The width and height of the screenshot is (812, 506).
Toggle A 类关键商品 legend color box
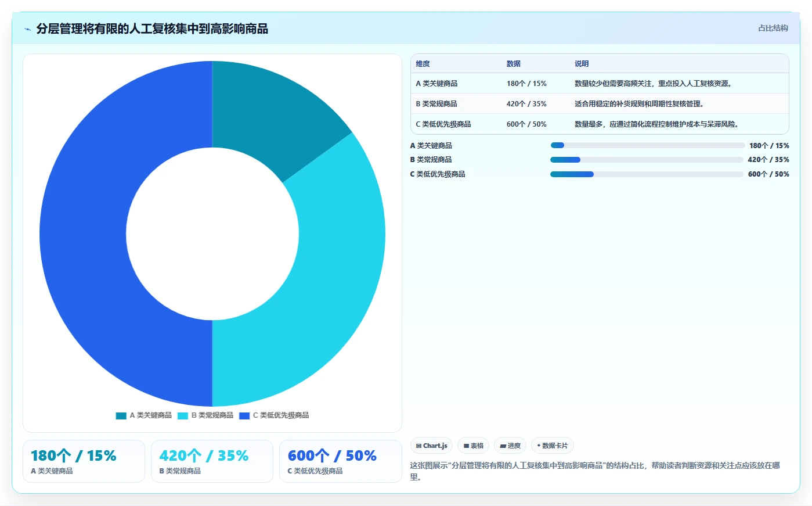(121, 415)
